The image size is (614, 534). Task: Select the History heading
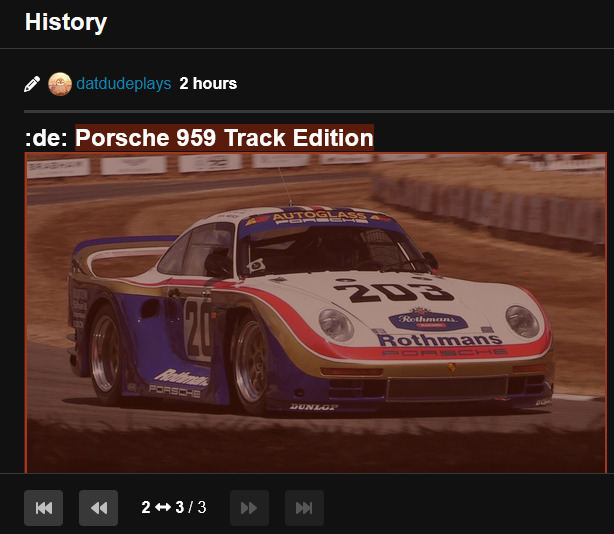pyautogui.click(x=66, y=22)
